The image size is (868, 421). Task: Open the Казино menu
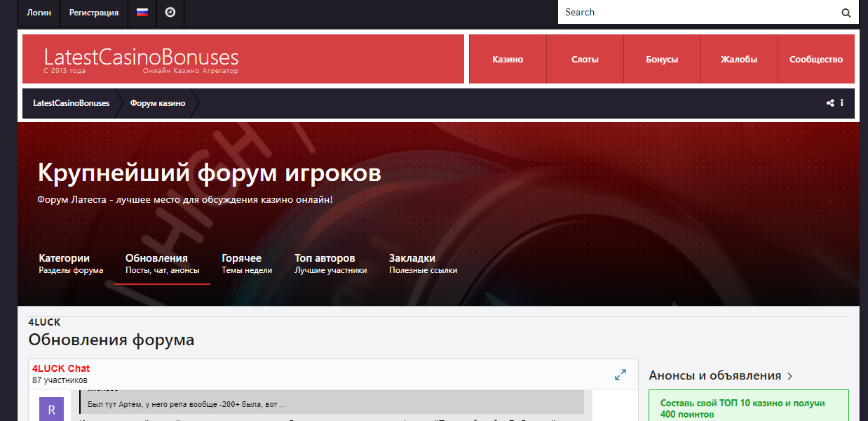[508, 60]
